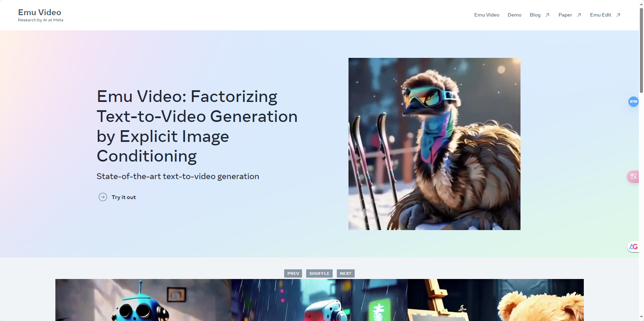
Task: Open the Emu Video nav menu item
Action: [x=486, y=15]
